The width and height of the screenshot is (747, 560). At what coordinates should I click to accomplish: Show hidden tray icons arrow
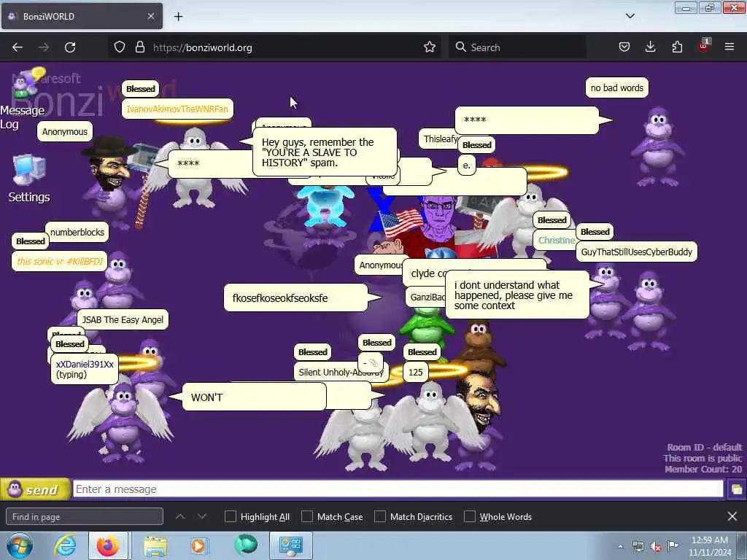[620, 546]
